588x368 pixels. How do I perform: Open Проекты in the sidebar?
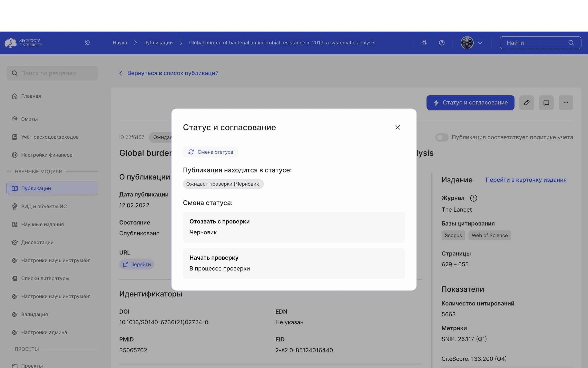(x=52, y=366)
